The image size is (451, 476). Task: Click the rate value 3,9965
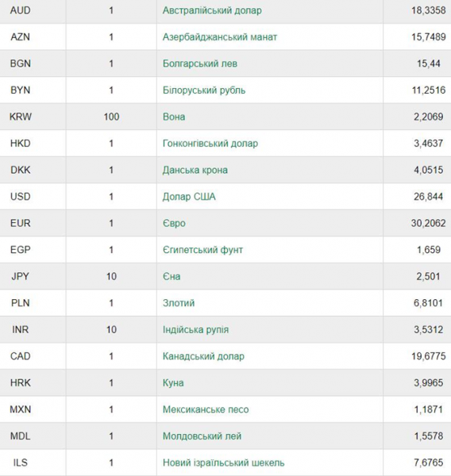pyautogui.click(x=428, y=383)
